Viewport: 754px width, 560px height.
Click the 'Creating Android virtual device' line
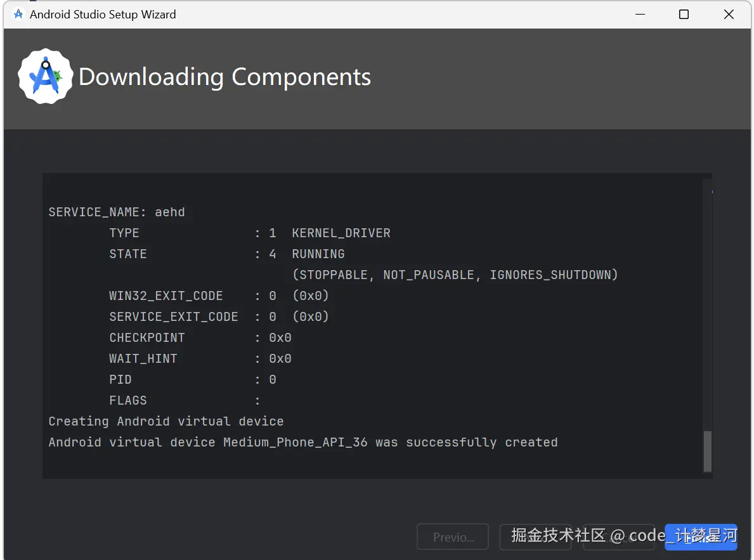(166, 422)
